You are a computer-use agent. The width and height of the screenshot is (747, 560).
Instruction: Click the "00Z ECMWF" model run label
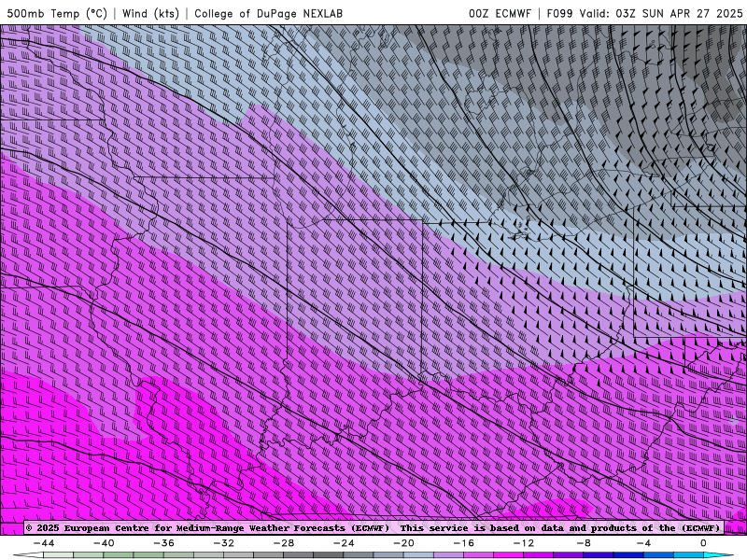pos(500,13)
